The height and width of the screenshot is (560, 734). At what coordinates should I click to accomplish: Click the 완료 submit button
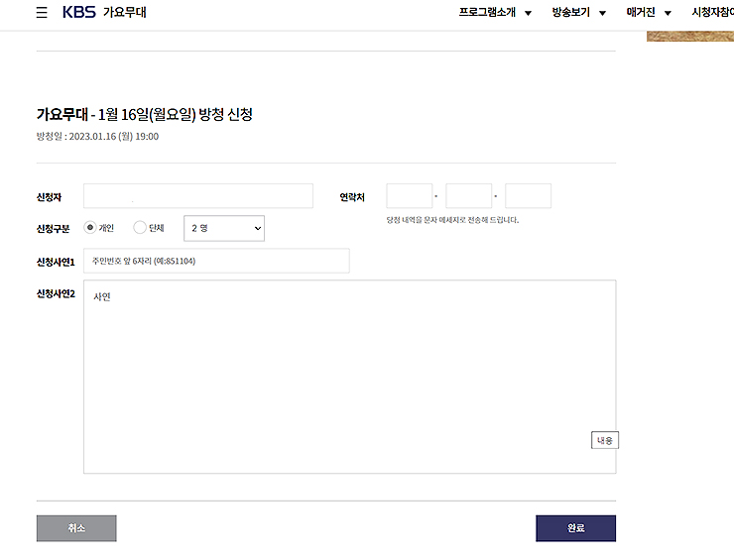575,528
